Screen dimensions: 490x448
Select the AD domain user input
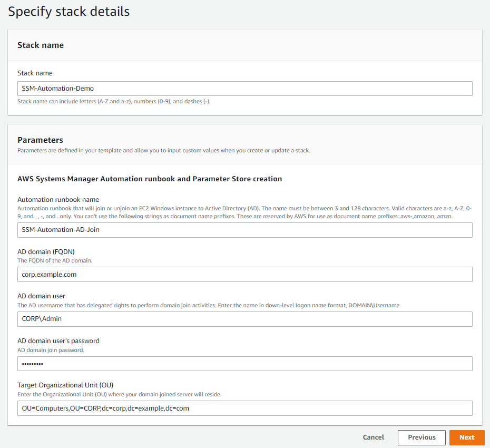point(245,319)
